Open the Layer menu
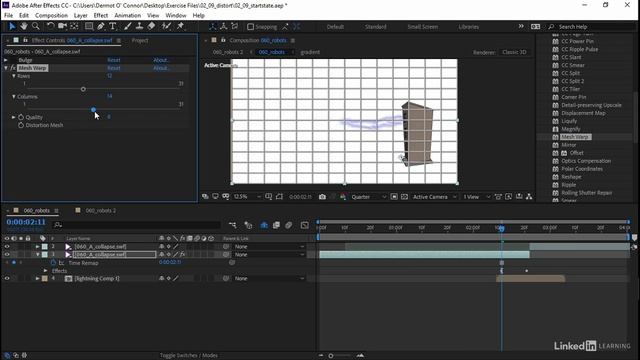 (x=80, y=15)
